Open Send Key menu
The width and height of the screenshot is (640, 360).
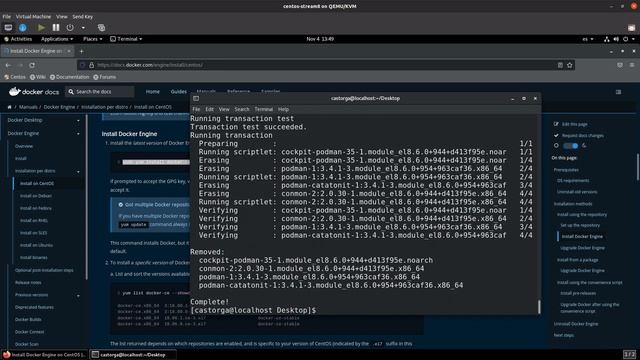(82, 17)
